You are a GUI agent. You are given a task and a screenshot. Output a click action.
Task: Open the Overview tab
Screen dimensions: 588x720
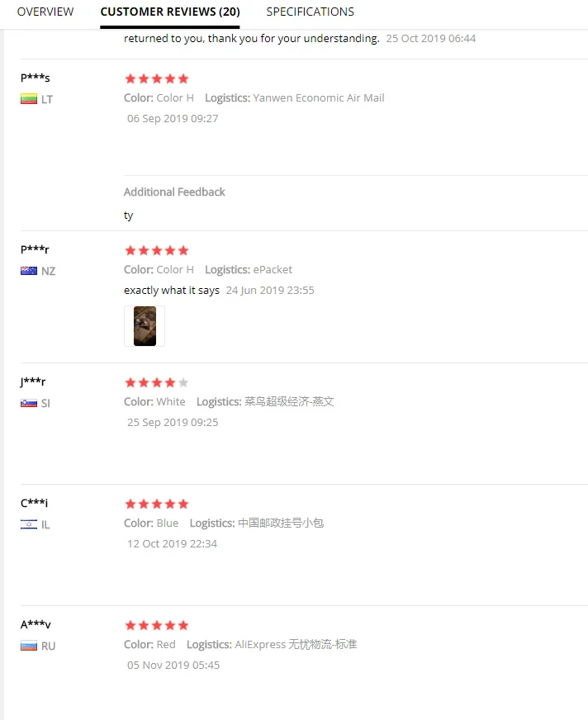coord(45,12)
